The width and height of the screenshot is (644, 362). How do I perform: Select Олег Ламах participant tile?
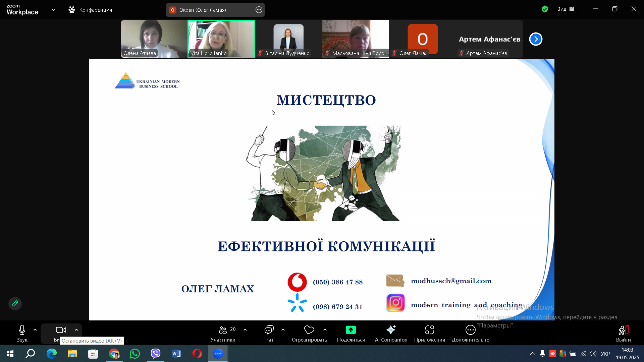tap(423, 39)
